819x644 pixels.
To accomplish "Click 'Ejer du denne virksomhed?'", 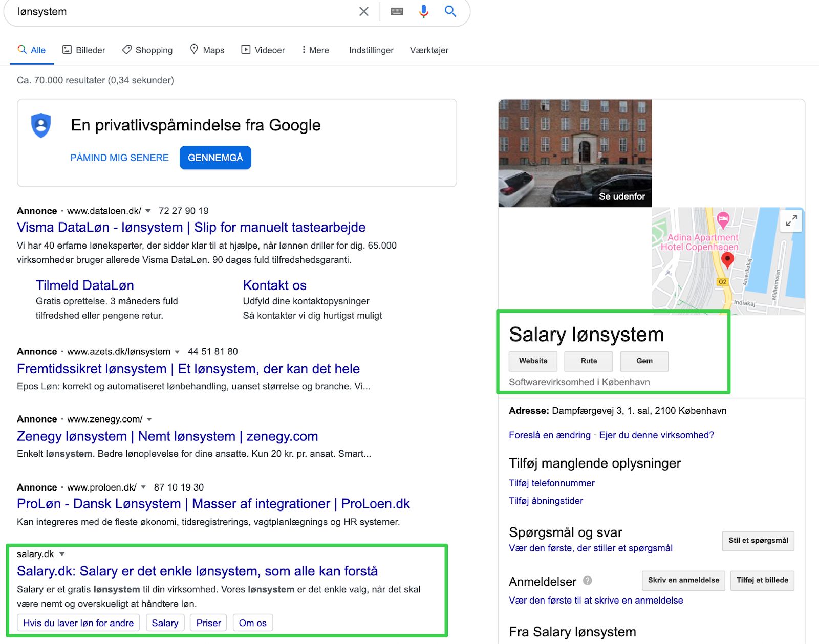I will click(656, 435).
